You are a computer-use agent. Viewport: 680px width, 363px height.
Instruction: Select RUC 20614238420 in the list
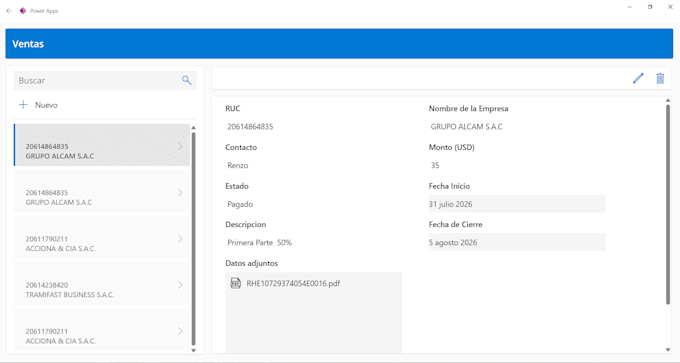coord(47,285)
